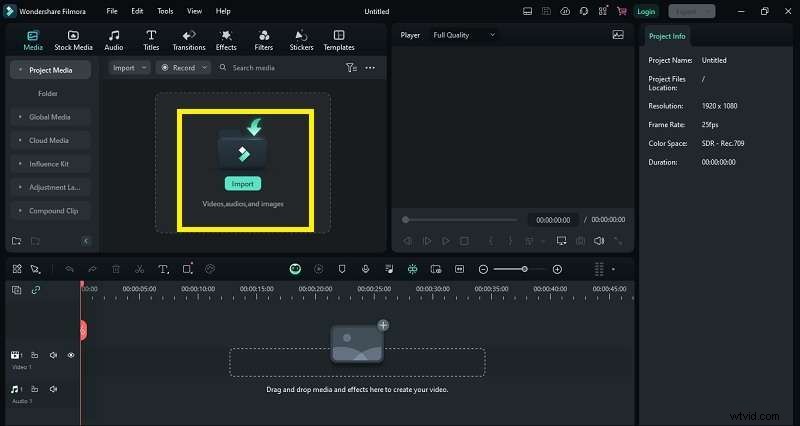Open the cloud download icon in title bar

[565, 11]
